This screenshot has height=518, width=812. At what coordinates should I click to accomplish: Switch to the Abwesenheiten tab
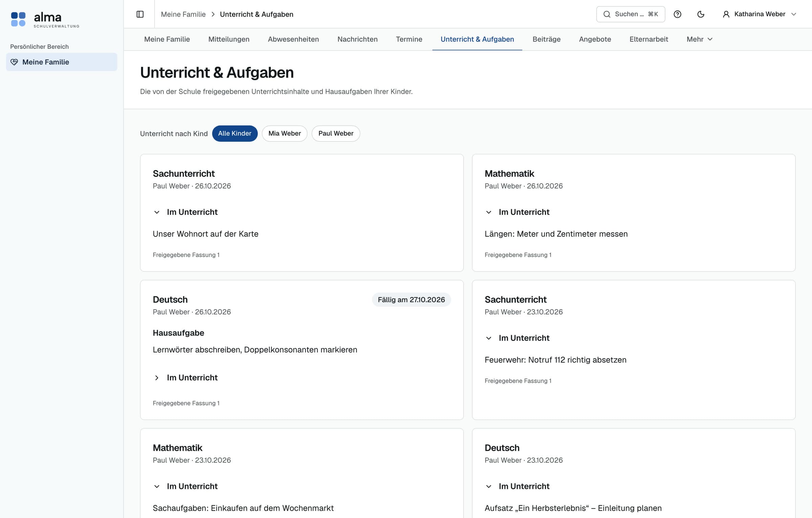(293, 39)
